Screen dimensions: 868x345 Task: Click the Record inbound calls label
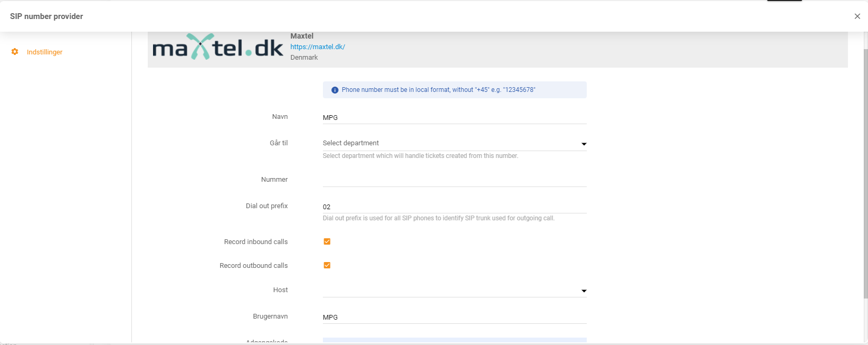click(255, 242)
